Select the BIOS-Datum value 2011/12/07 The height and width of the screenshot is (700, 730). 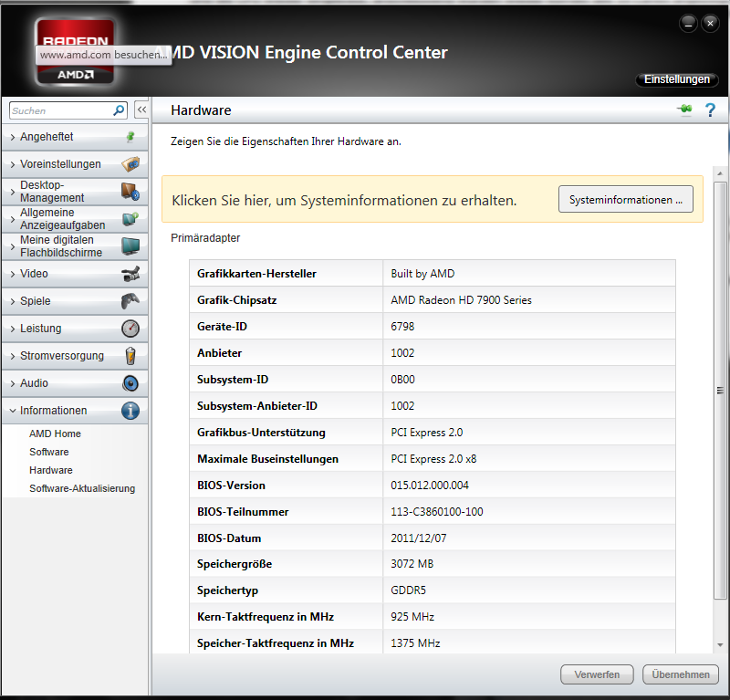(419, 538)
